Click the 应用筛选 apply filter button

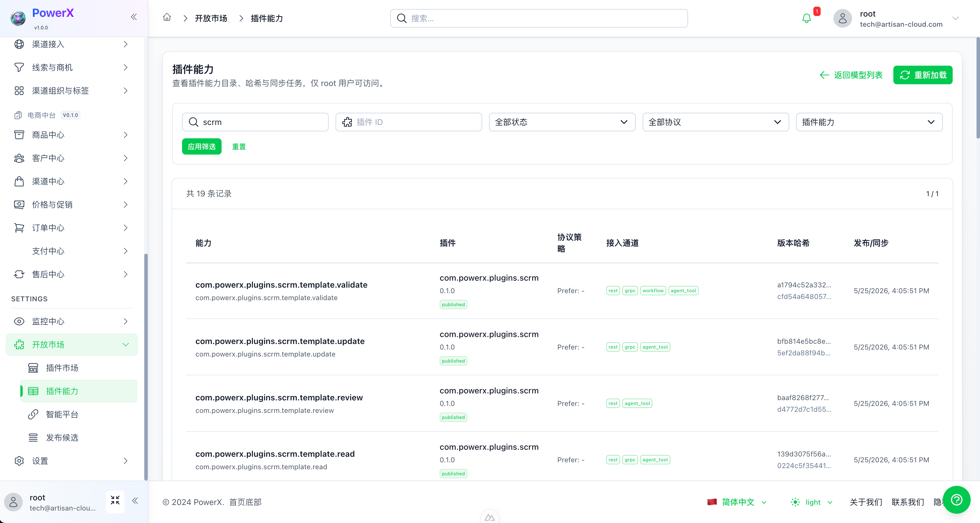coord(201,146)
